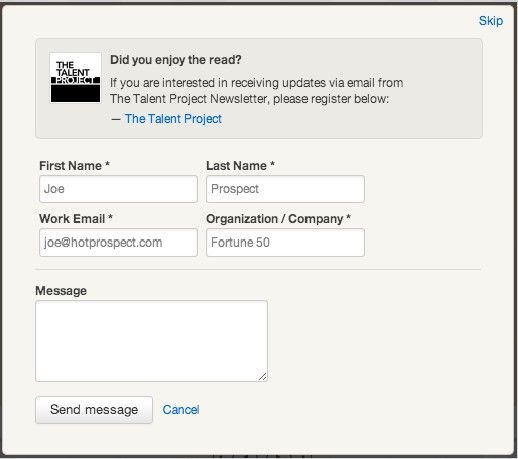
Task: Click inside the Message text area
Action: click(151, 341)
